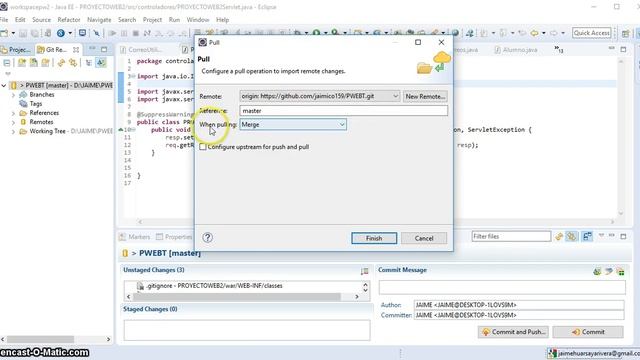Expand the Branches node
Image resolution: width=640 pixels, height=360 pixels.
click(x=13, y=95)
